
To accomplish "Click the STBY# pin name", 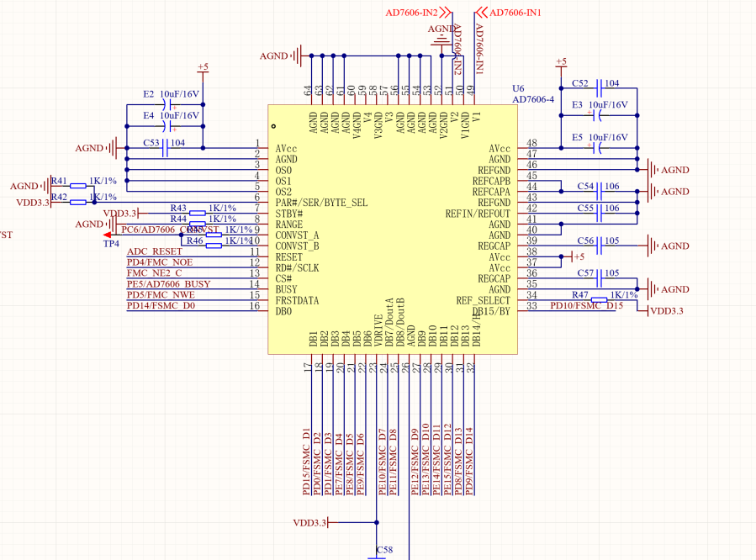I will pos(289,214).
